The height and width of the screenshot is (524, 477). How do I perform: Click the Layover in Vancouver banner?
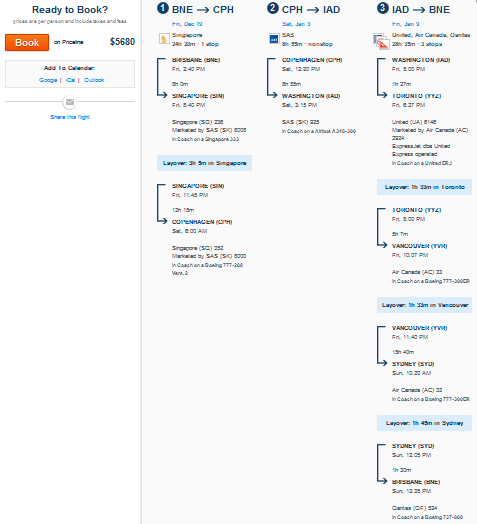(424, 305)
